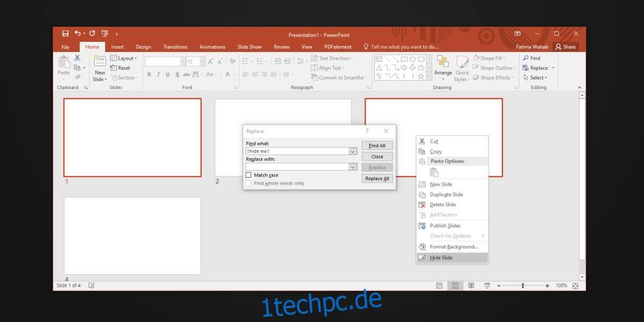Expand the Replace with combo box arrow
The image size is (644, 322).
pos(353,167)
